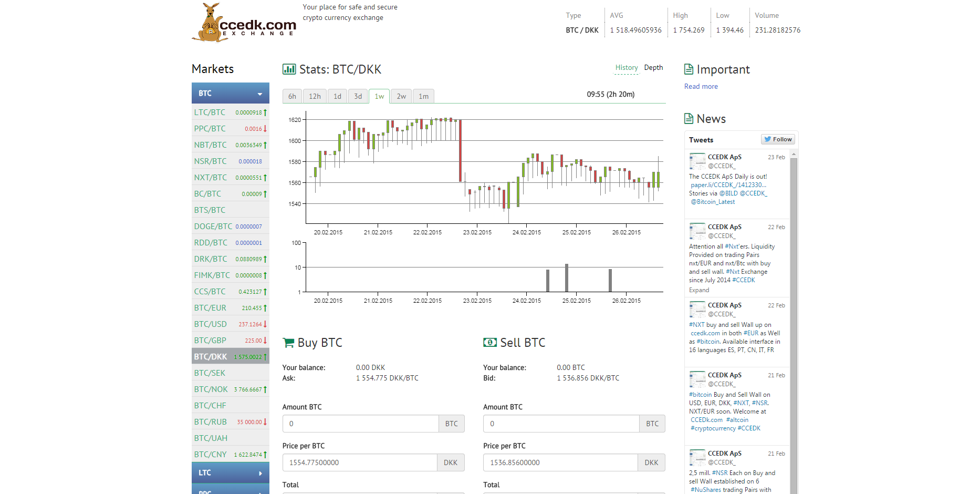
Task: Click the @CCEDK_ handle on the 23 Feb tweet
Action: click(x=722, y=166)
